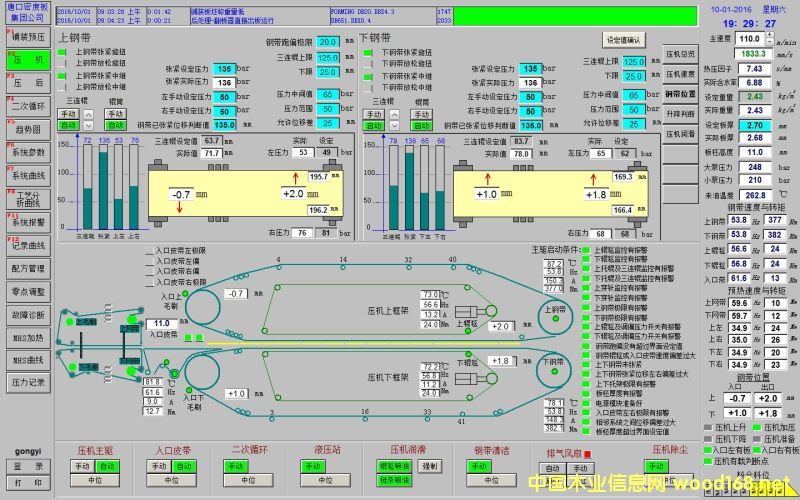Click the 设定值确认 button

624,39
